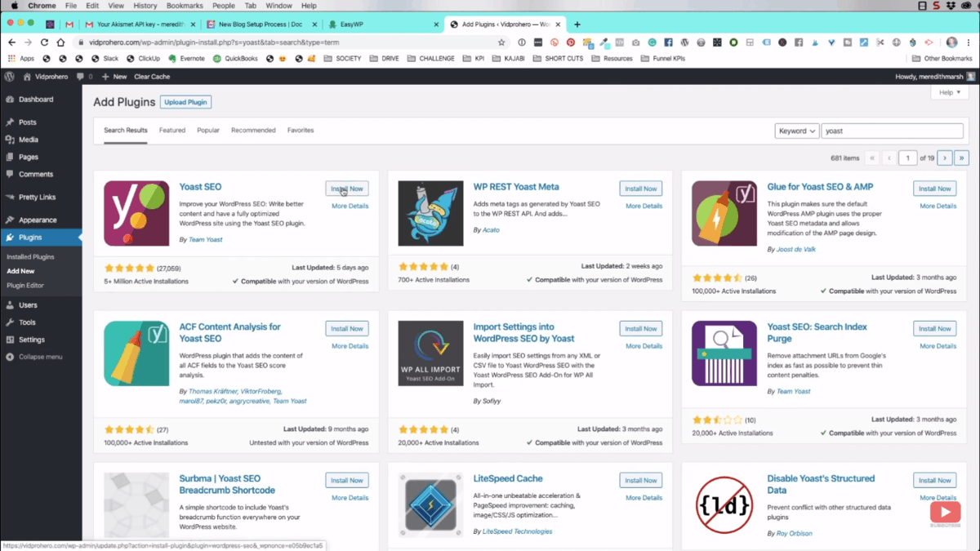Open the comments icon in the admin toolbar
Screen dimensions: 980x551
tap(81, 77)
